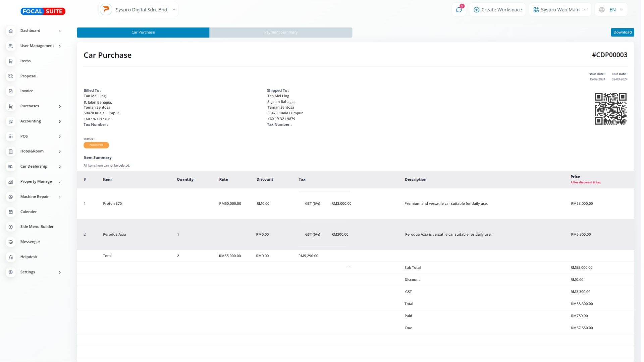Screen dimensions: 644x362
Task: Click the Focal Suite logo
Action: 43,11
